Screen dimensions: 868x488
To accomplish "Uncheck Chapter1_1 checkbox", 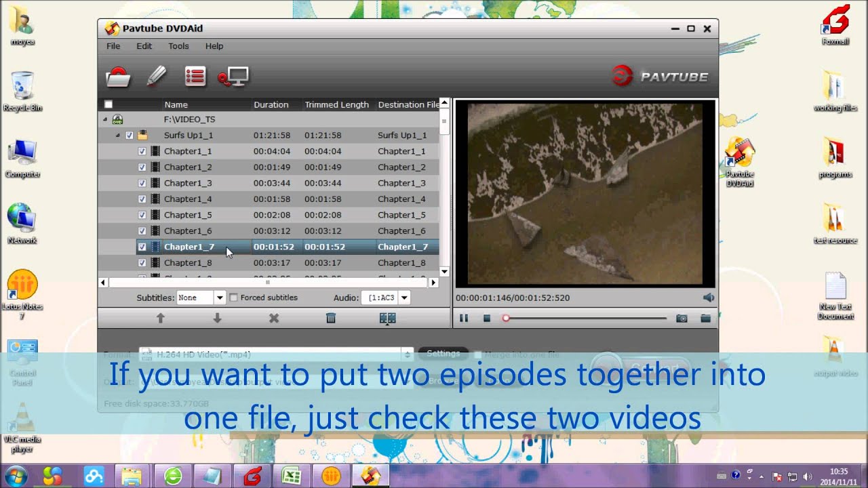I will 142,151.
